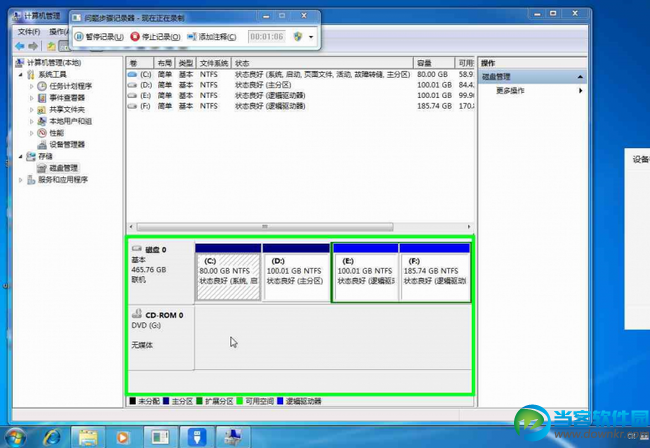Sort by the 类型 column header
650x448 pixels.
[x=186, y=63]
